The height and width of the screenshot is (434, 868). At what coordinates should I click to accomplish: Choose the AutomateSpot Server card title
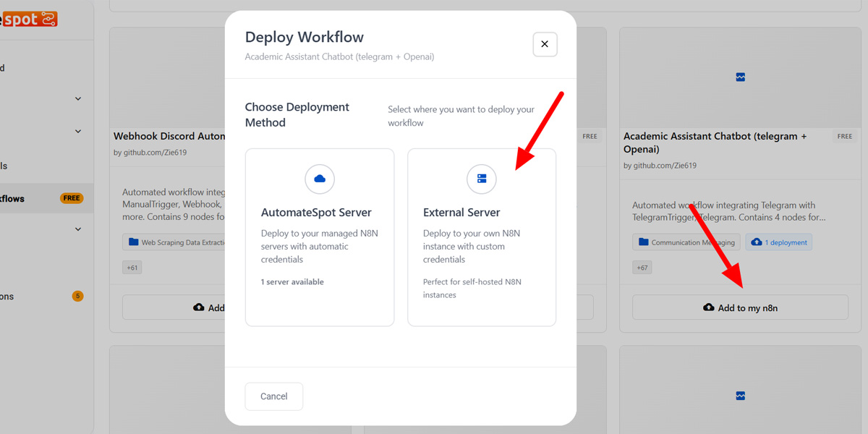click(x=316, y=213)
